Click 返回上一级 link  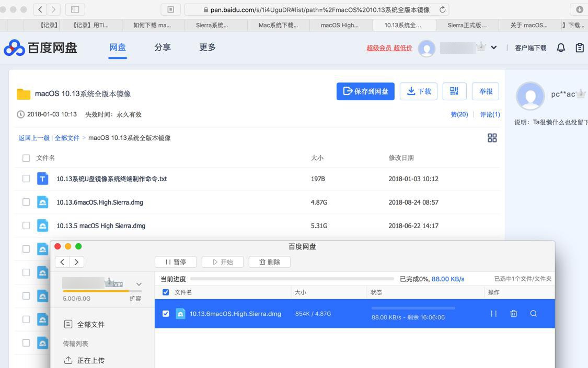(34, 138)
